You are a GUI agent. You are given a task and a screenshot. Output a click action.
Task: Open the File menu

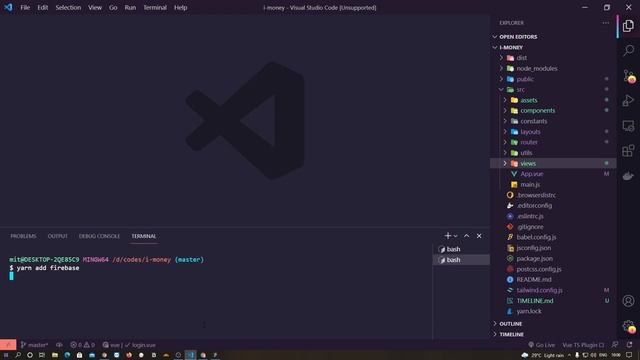[x=25, y=7]
